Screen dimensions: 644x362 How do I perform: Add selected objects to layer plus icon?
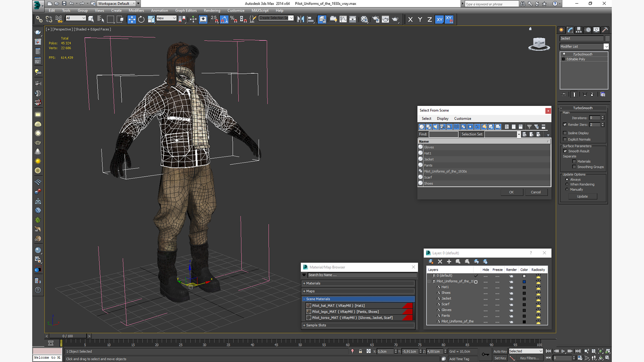[449, 261]
